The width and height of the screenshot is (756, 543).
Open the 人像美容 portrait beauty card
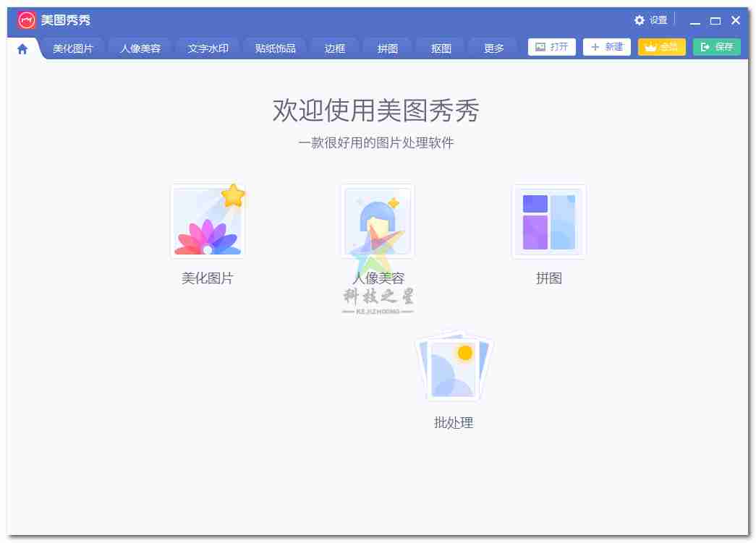[377, 221]
